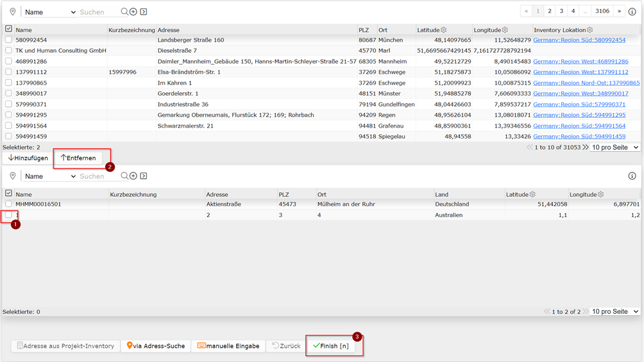
Task: Open the Name filter dropdown in top toolbar
Action: click(49, 12)
